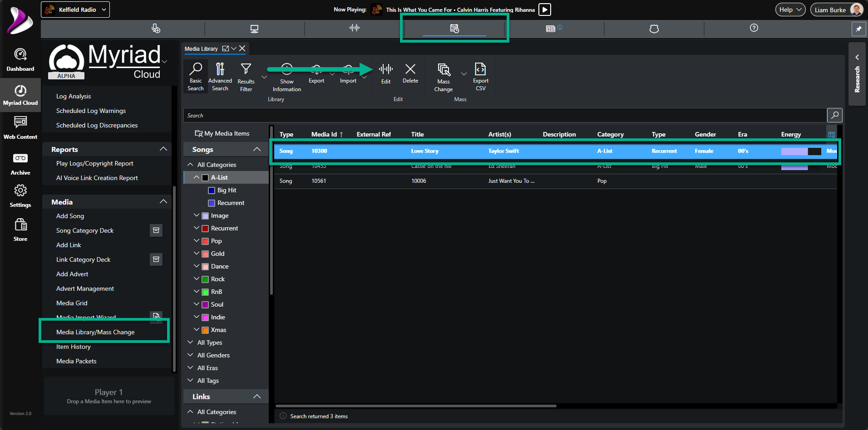
Task: Open the Mass Change tool
Action: point(444,77)
